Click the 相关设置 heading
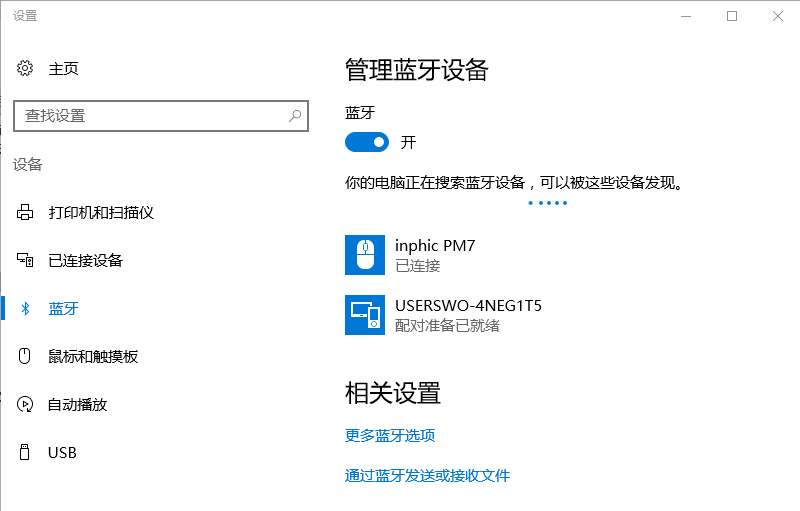800x511 pixels. point(393,393)
